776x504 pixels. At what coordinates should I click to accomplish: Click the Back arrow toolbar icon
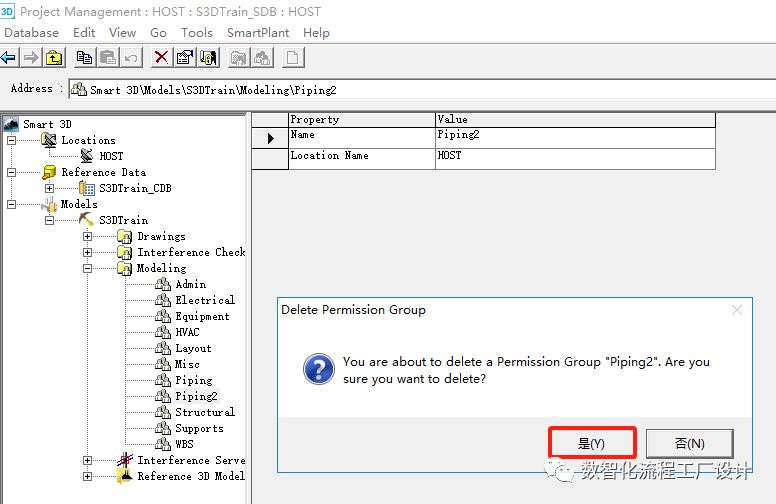pyautogui.click(x=9, y=58)
